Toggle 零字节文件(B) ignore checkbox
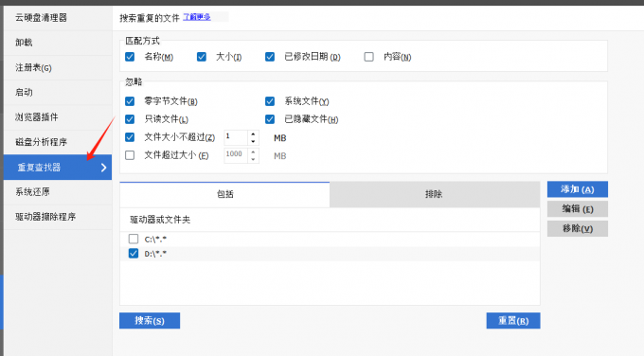Screen dimensions: 644x356 pyautogui.click(x=130, y=101)
